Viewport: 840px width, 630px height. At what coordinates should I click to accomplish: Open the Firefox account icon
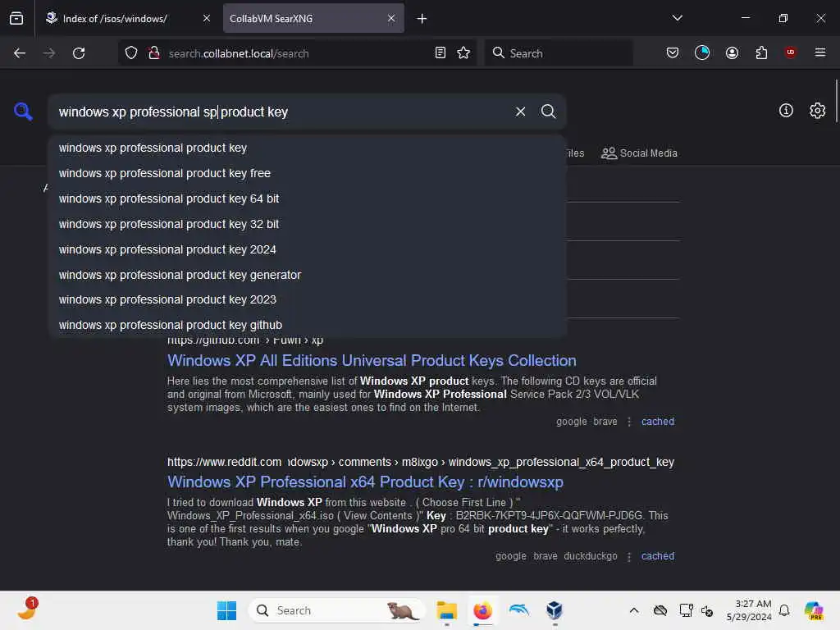point(732,52)
